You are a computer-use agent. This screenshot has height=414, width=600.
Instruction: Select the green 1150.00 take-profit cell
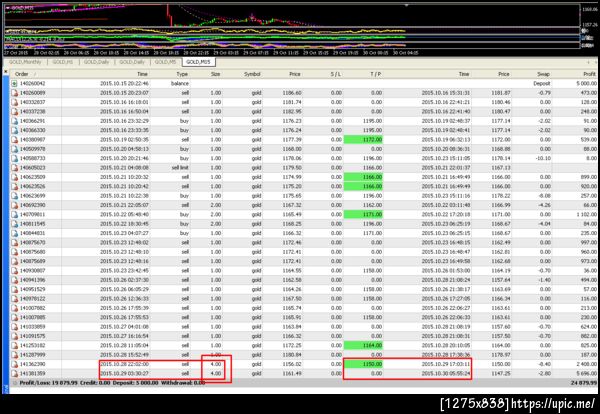(x=364, y=364)
